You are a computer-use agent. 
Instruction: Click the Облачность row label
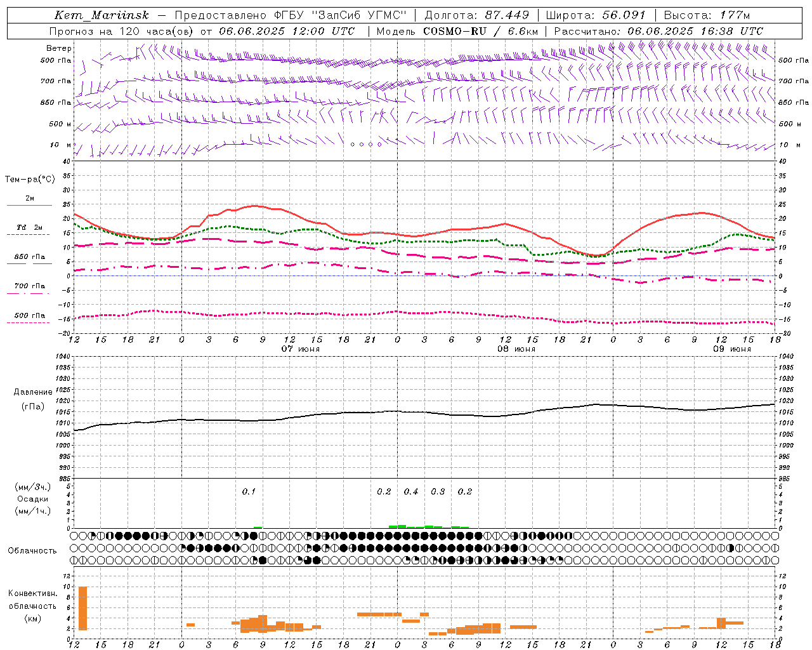click(x=32, y=551)
